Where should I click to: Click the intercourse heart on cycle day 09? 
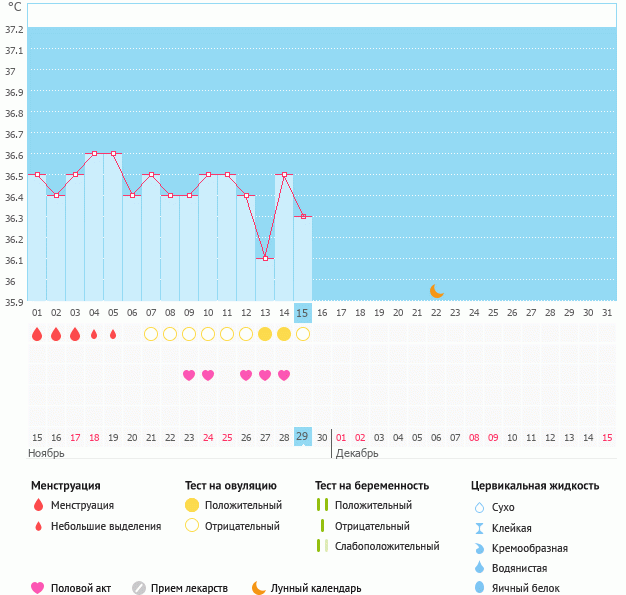(x=189, y=375)
